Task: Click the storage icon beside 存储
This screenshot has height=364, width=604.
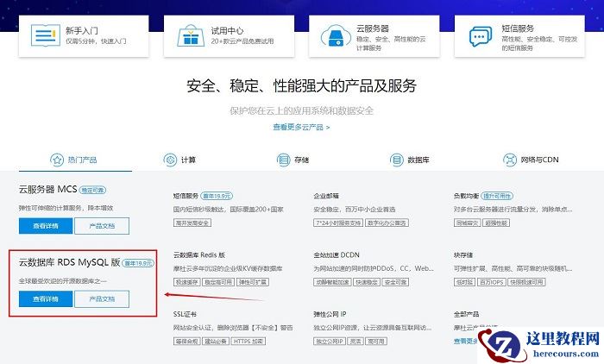Action: 284,160
